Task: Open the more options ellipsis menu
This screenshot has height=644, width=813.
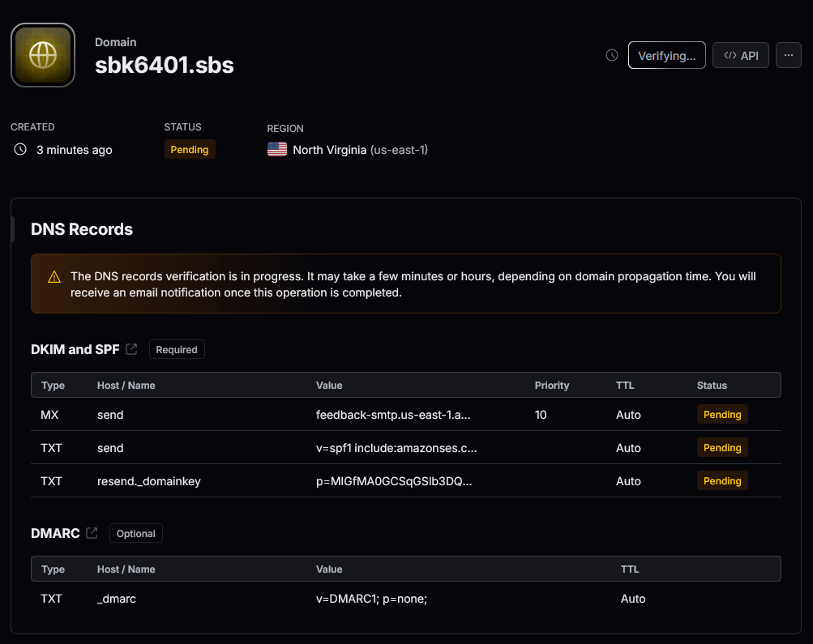Action: tap(788, 55)
